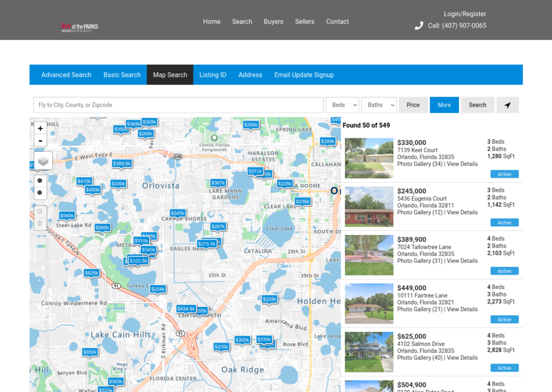Screen dimensions: 552x392
Task: Open Photo Gallery (12) for Eugenia Court
Action: tap(419, 212)
